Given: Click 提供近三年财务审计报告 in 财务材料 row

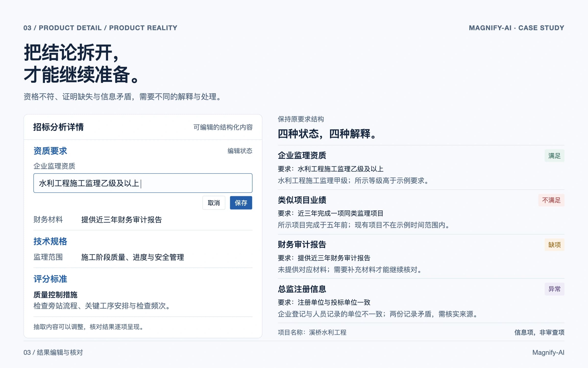Looking at the screenshot, I should point(122,219).
